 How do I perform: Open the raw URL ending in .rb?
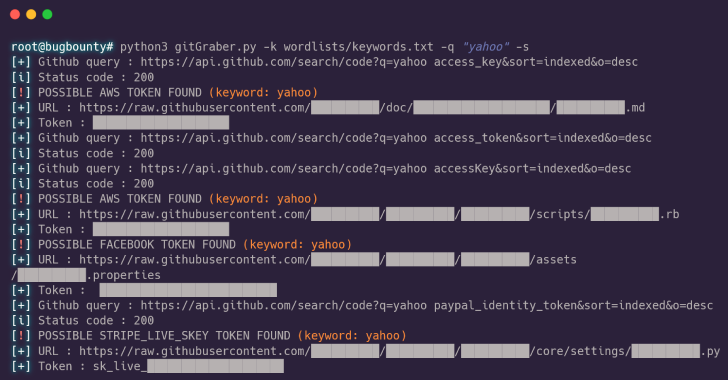(x=379, y=214)
